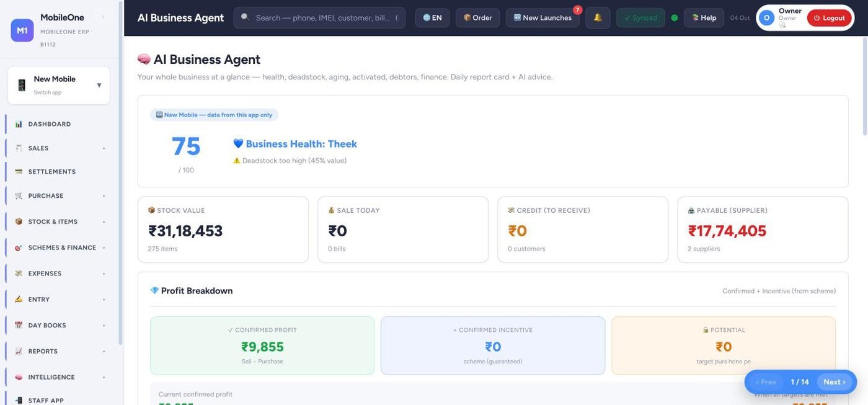Open New Launches button
Screen dimensions: 868x405
tap(542, 18)
